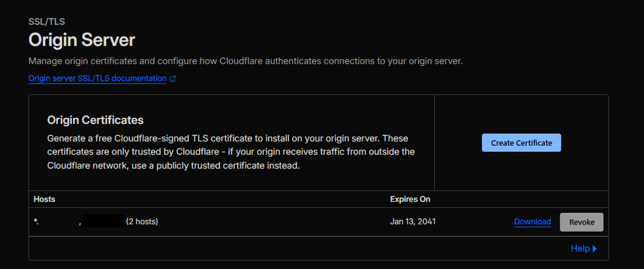644x269 pixels.
Task: Click the external-link icon beside the documentation link
Action: (x=173, y=79)
